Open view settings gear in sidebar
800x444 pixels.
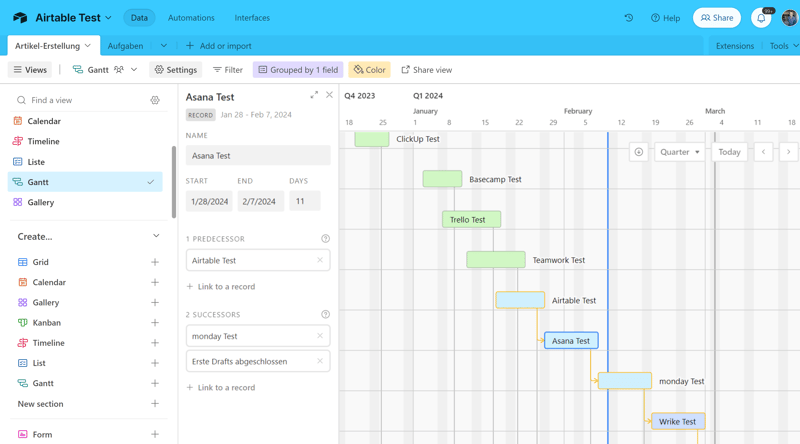155,100
